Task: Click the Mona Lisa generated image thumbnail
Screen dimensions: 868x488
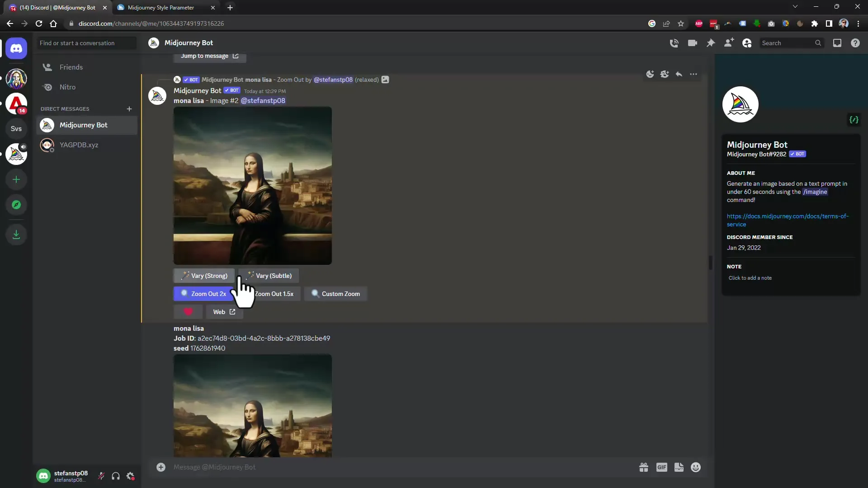Action: (x=253, y=185)
